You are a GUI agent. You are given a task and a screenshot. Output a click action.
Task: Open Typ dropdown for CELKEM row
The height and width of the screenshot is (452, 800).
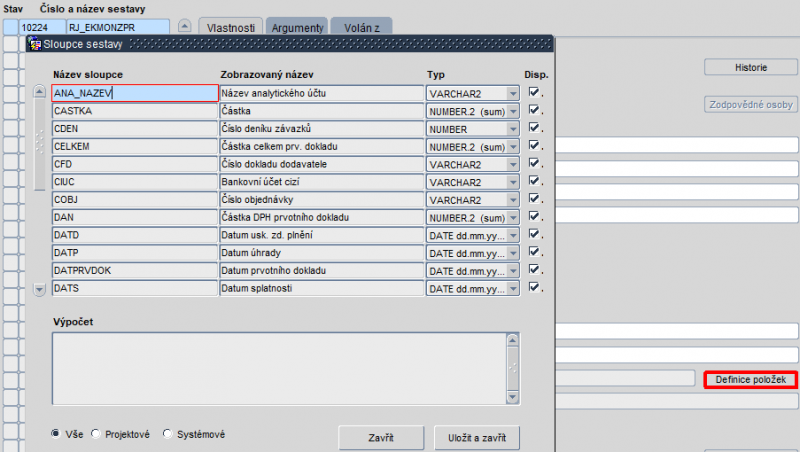pyautogui.click(x=513, y=147)
